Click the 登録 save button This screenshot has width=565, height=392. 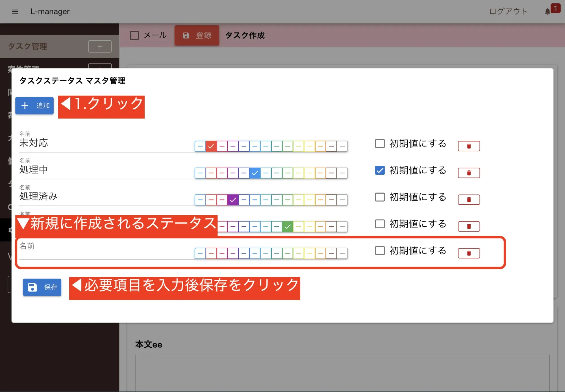point(197,35)
